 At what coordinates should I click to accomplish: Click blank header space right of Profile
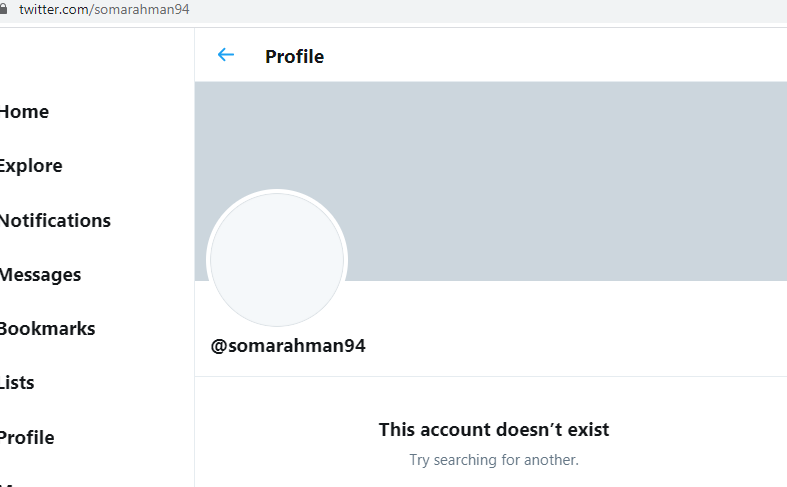552,55
